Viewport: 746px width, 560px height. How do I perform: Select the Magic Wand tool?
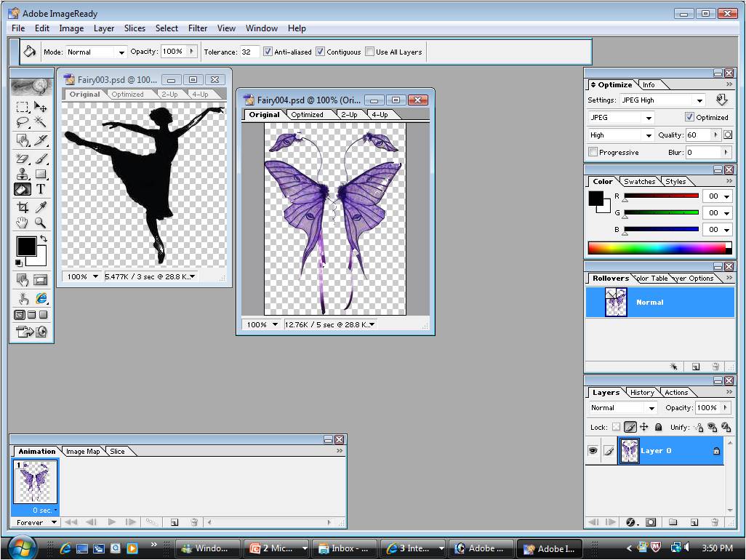(x=41, y=123)
